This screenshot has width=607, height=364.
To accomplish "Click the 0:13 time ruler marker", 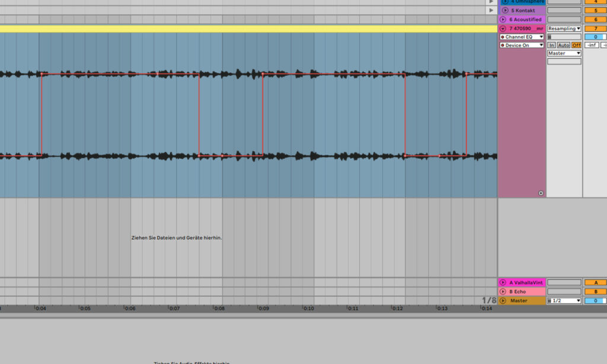I will pyautogui.click(x=442, y=309).
